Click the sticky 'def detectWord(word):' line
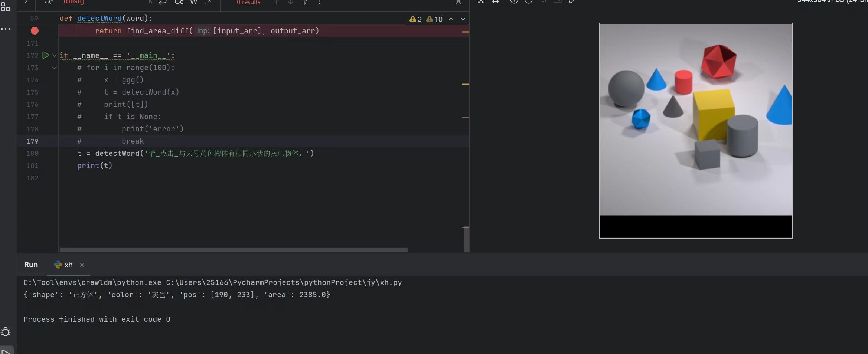Image resolution: width=868 pixels, height=354 pixels. tap(106, 18)
